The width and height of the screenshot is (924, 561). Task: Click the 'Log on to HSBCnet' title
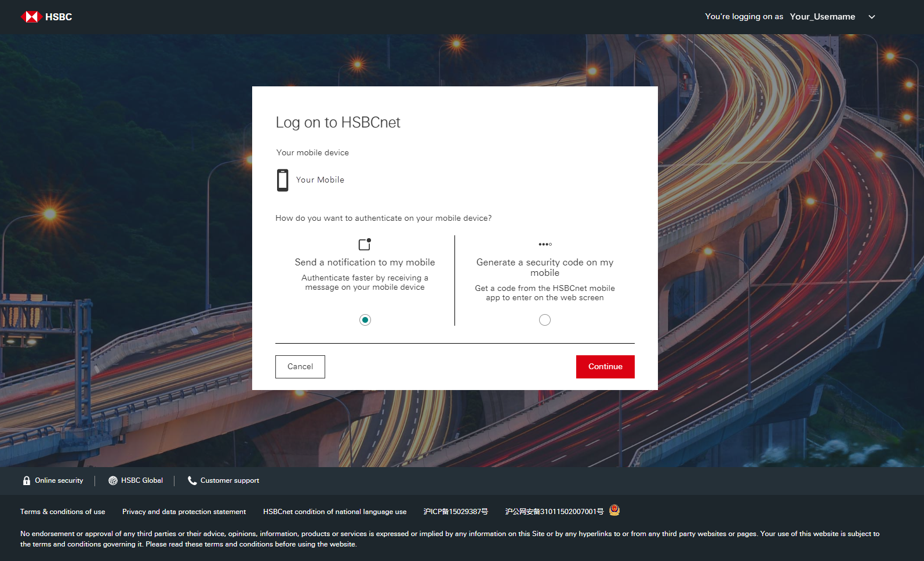click(338, 122)
